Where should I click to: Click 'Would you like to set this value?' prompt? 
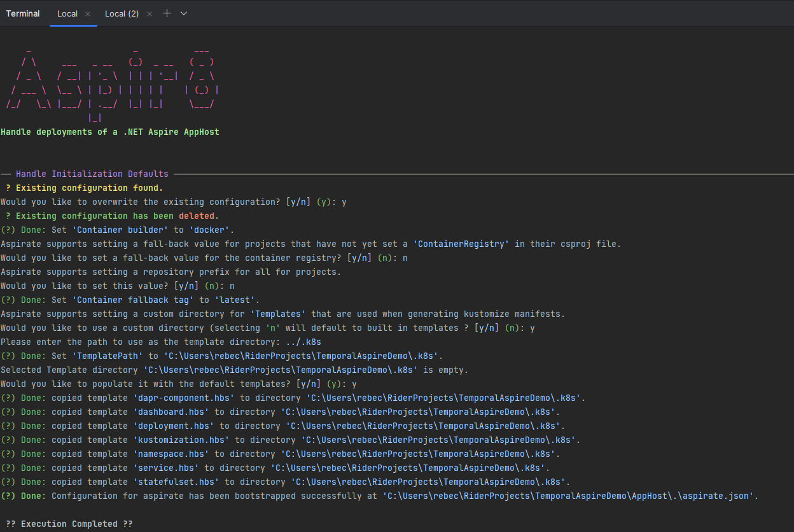(x=118, y=286)
